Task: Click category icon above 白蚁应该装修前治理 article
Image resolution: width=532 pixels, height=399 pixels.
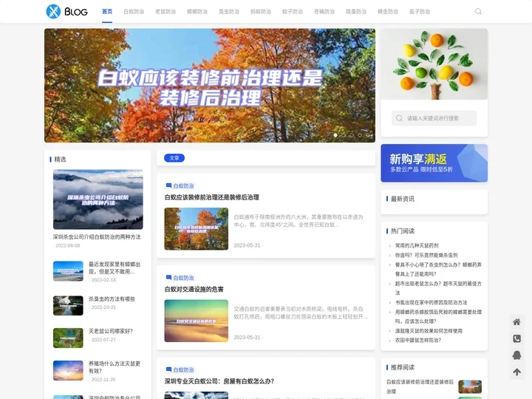Action: click(168, 185)
